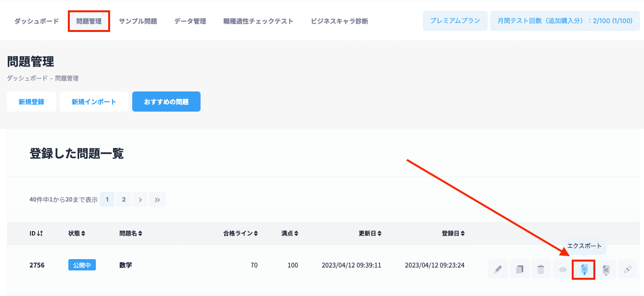The height and width of the screenshot is (296, 644).
Task: Click the document-with-checkmark icon beside export
Action: [606, 269]
